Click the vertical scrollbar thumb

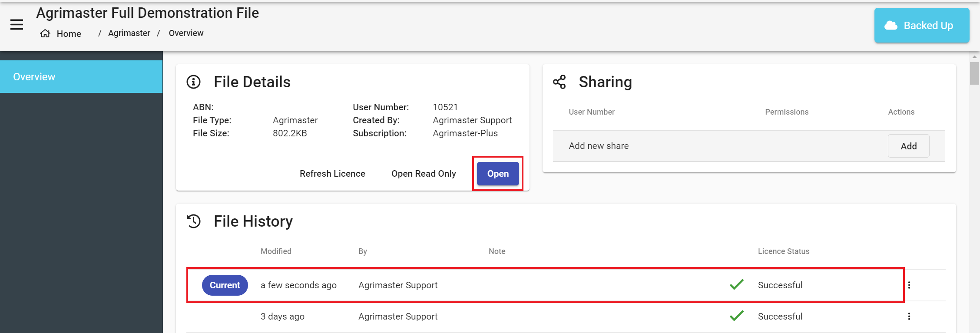[x=975, y=73]
